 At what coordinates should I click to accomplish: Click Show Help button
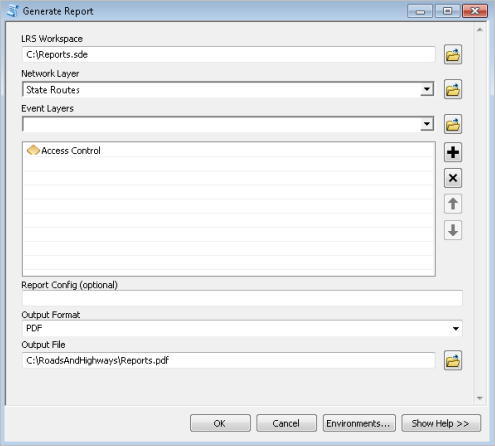click(x=441, y=423)
